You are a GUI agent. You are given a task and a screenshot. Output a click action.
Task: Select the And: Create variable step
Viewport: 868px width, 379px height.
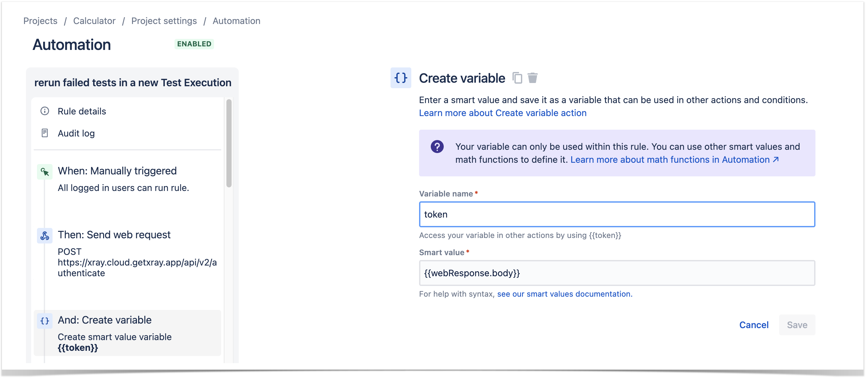[x=127, y=333]
